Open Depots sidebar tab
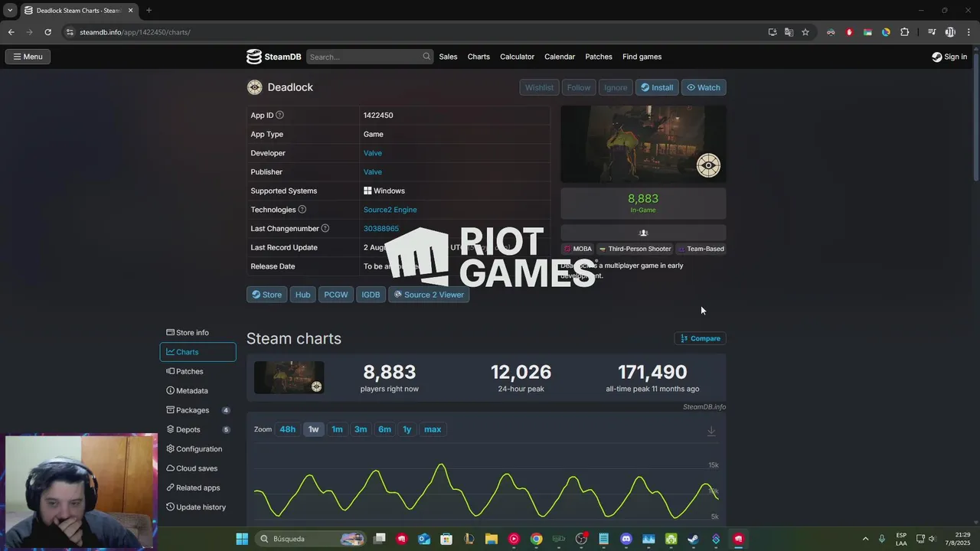This screenshot has width=980, height=551. [198, 430]
